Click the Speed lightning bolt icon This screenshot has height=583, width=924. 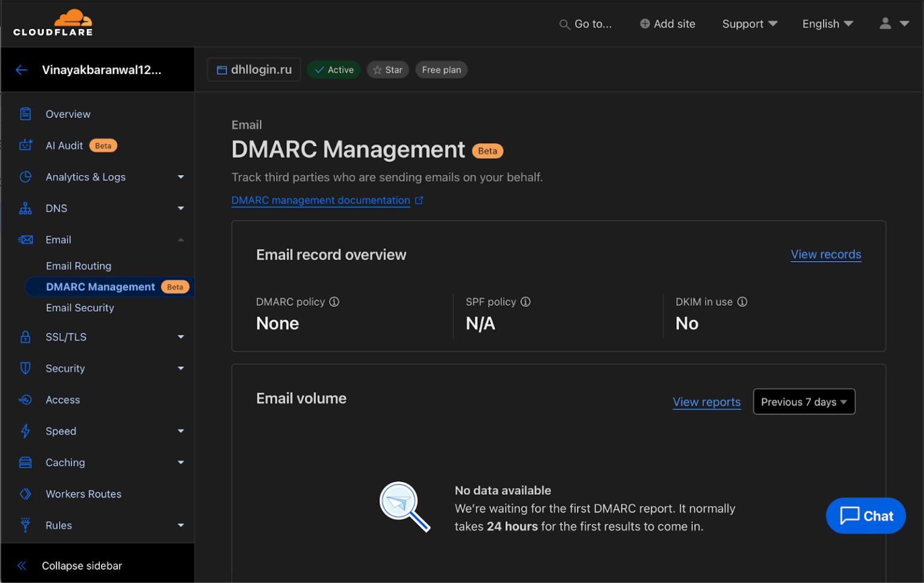[25, 431]
